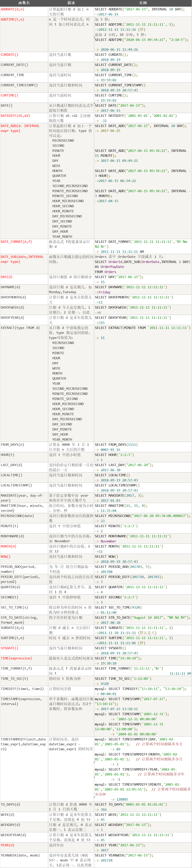Click the red ADDDATE(d,n) function name
Screen dimensions: 192x868
[x=13, y=9]
